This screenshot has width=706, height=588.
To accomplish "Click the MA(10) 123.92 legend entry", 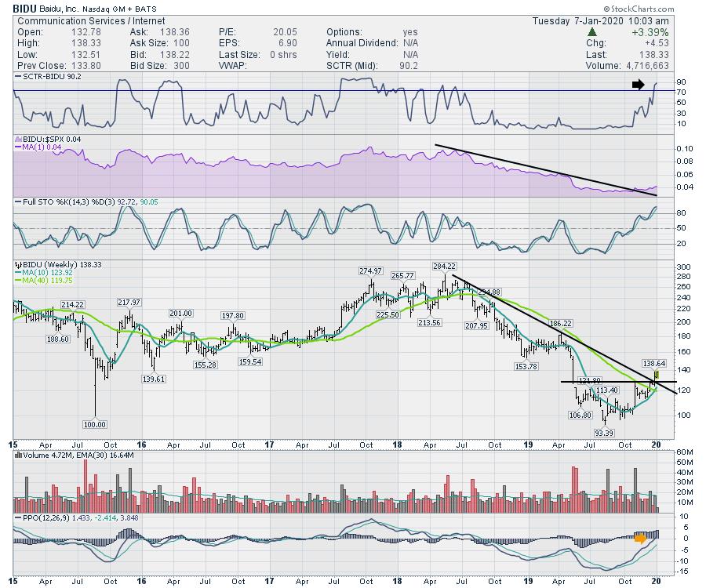I will (x=44, y=273).
